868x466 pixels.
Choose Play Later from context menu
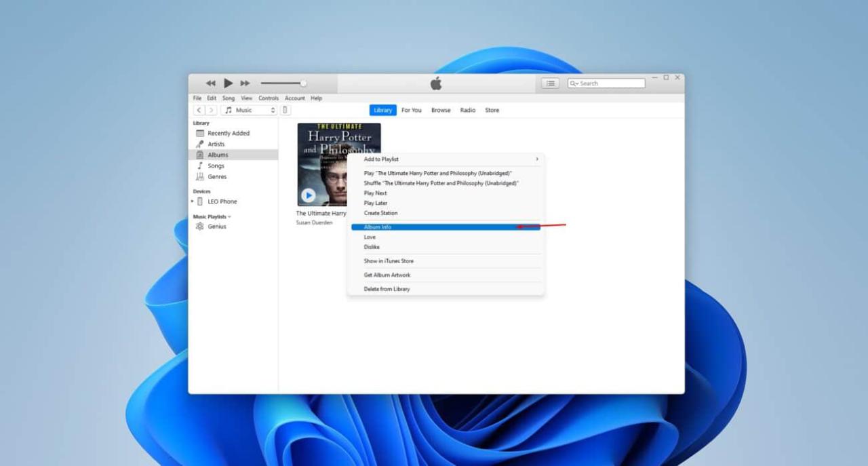coord(446,203)
